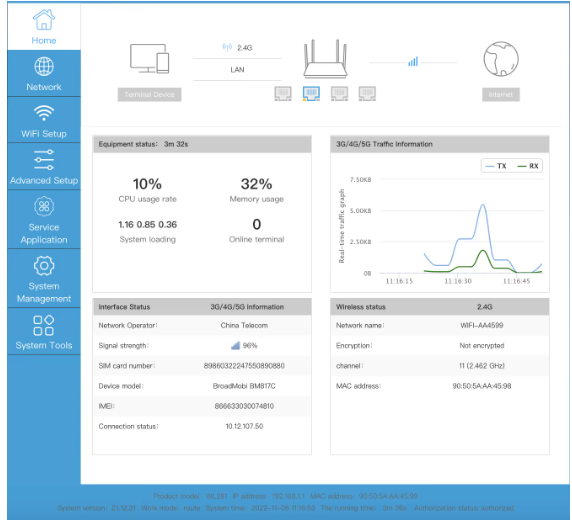Click the router icon with antennas
The width and height of the screenshot is (572, 523).
pyautogui.click(x=325, y=59)
